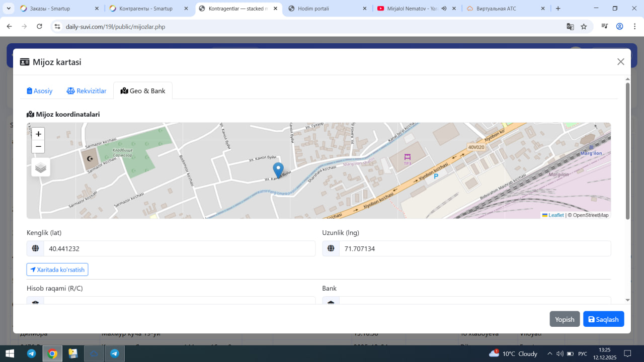644x362 pixels.
Task: Mute the Mirjalol Nematov tab audio
Action: point(444,9)
